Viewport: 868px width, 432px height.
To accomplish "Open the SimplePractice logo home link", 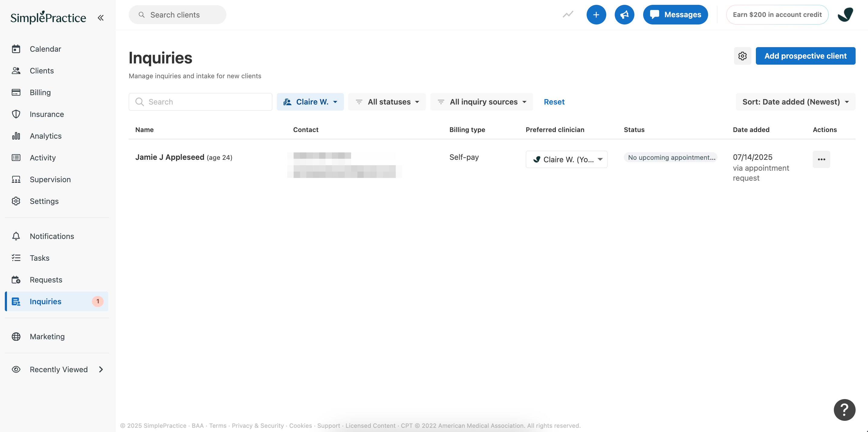I will coord(48,17).
